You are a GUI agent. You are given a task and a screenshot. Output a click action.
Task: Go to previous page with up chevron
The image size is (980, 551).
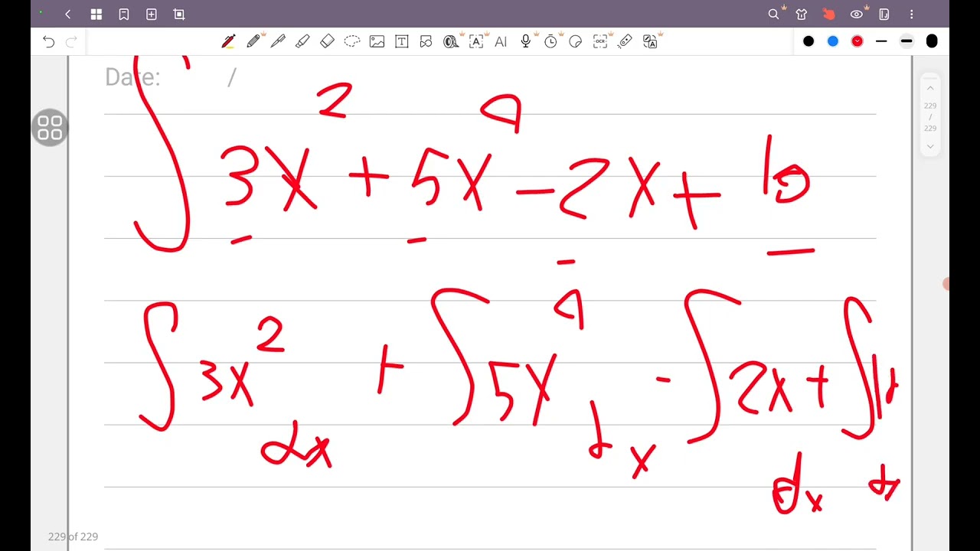click(930, 88)
